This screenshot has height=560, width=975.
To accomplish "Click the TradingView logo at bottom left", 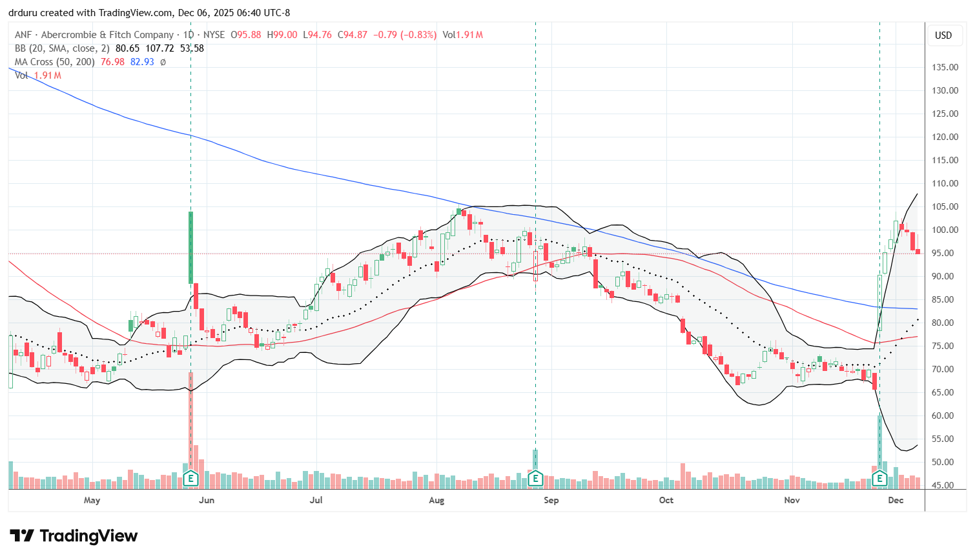I will 74,535.
